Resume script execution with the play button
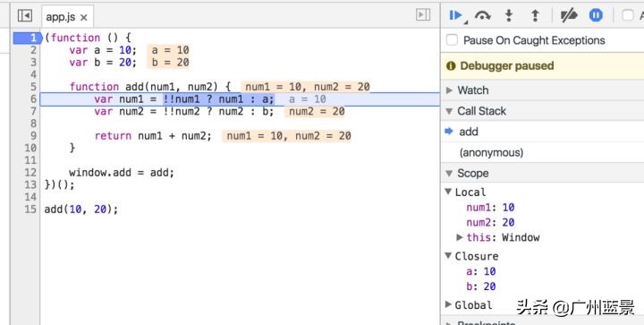This screenshot has height=325, width=644. point(456,15)
